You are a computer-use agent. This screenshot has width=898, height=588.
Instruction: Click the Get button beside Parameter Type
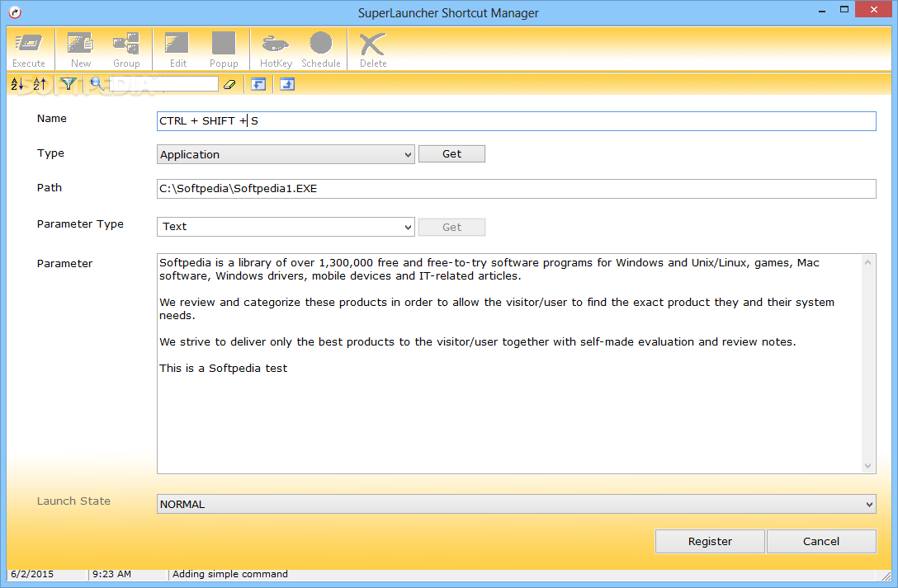pyautogui.click(x=451, y=227)
